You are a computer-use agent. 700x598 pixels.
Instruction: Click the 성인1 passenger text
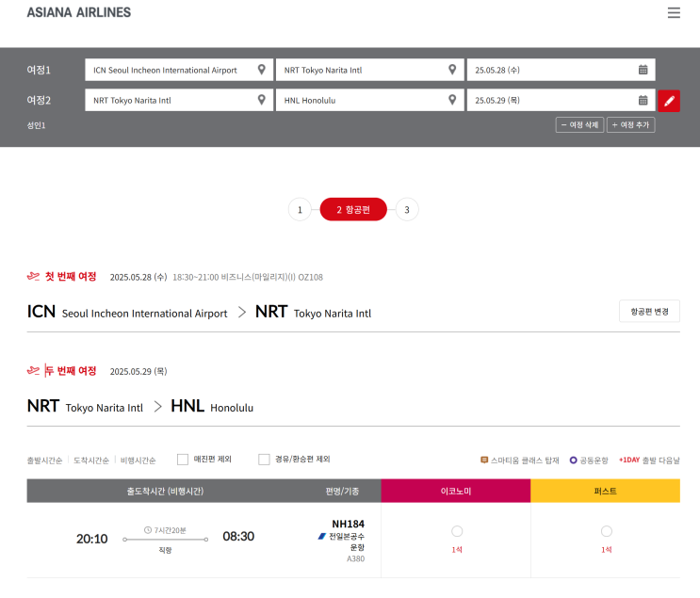coord(36,125)
